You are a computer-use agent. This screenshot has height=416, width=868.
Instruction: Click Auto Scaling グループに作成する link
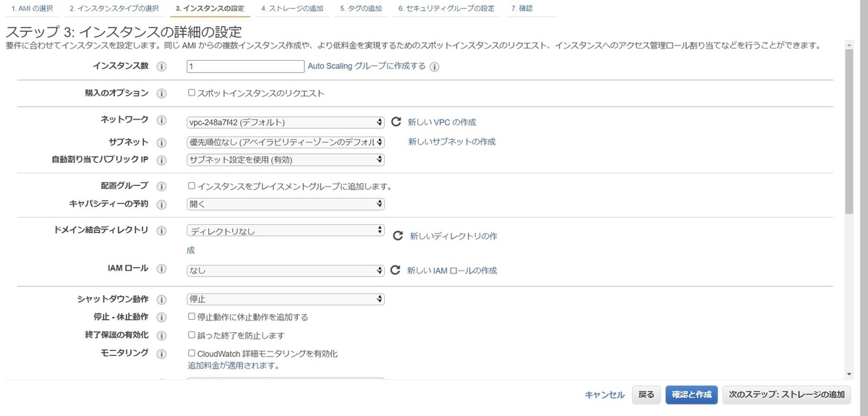coord(367,66)
